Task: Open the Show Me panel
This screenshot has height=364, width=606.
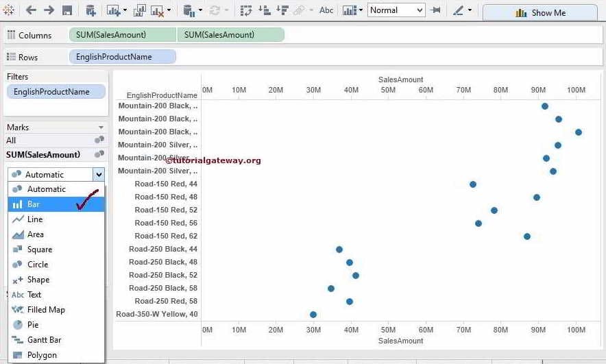Action: point(540,13)
